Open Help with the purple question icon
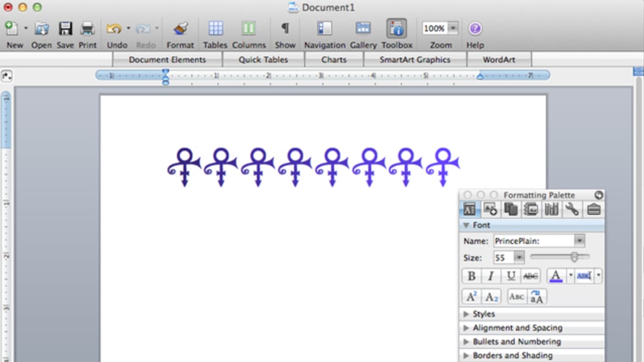Viewport: 644px width, 362px height. coord(475,29)
